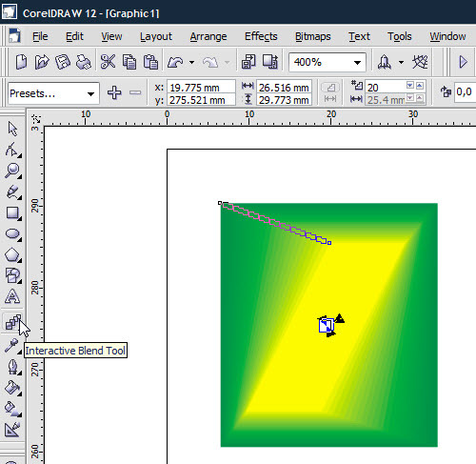Viewport: 476px width, 464px height.
Task: Add preset with plus button
Action: 114,92
